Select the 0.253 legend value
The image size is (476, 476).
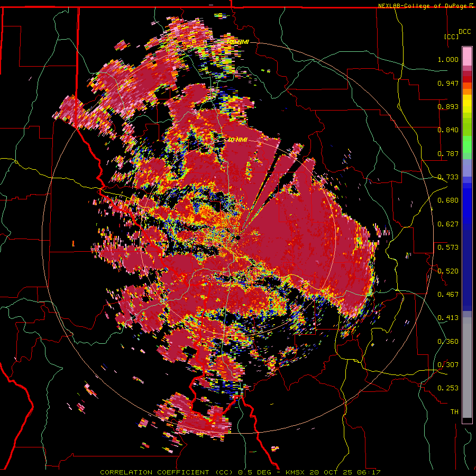click(x=448, y=388)
